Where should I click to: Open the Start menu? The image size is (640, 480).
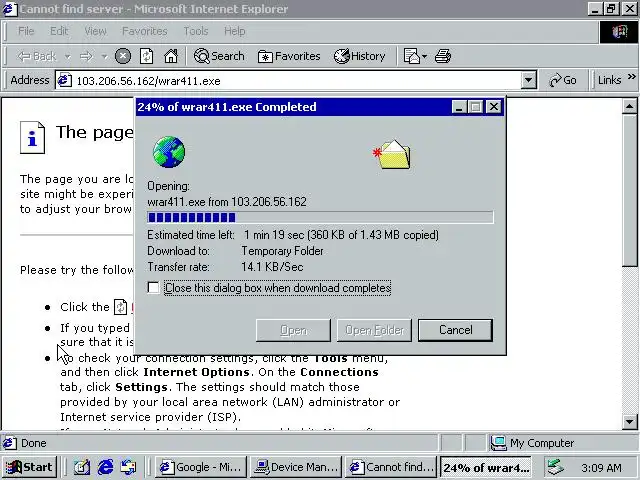30,467
